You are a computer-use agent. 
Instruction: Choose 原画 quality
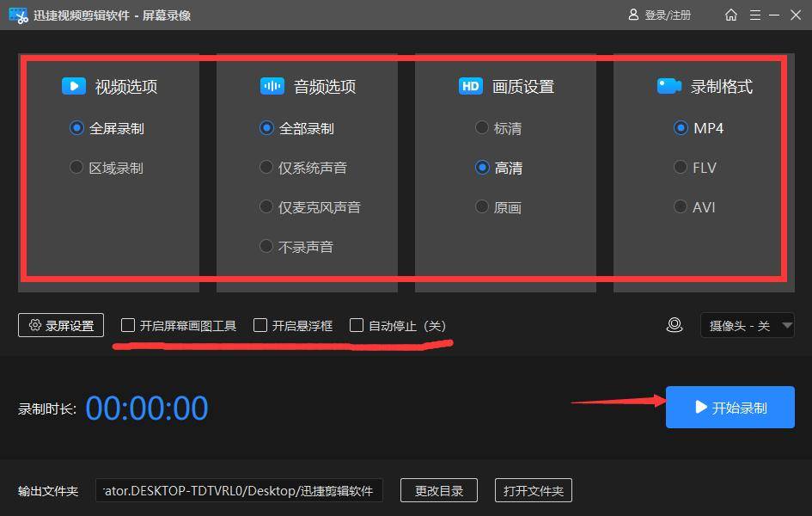[x=498, y=207]
